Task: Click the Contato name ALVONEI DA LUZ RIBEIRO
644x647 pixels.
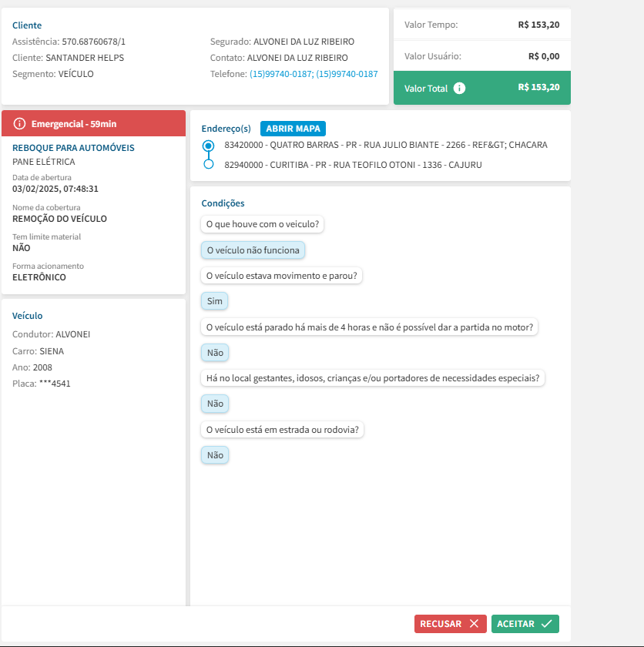Action: [x=297, y=58]
